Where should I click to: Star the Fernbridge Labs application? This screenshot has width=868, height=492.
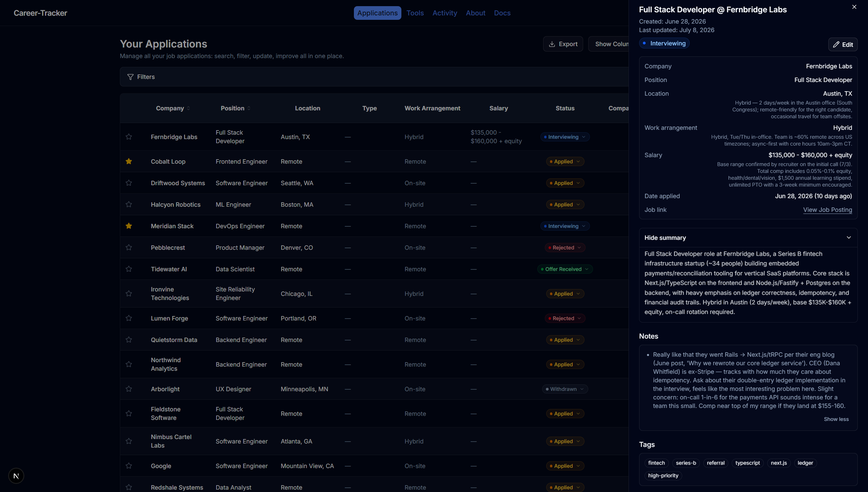[129, 137]
